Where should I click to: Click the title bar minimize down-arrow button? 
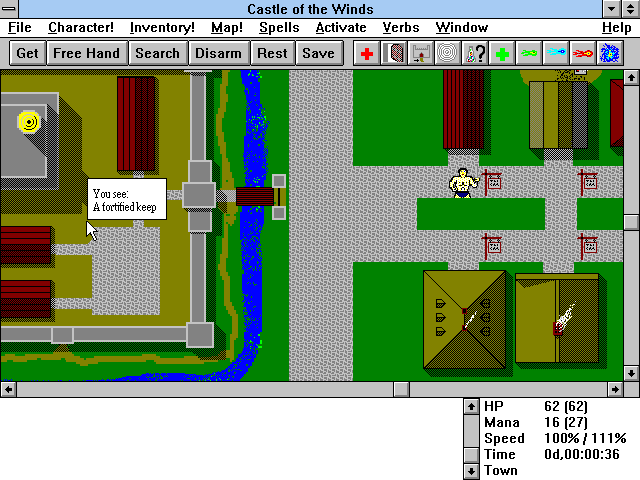click(611, 9)
